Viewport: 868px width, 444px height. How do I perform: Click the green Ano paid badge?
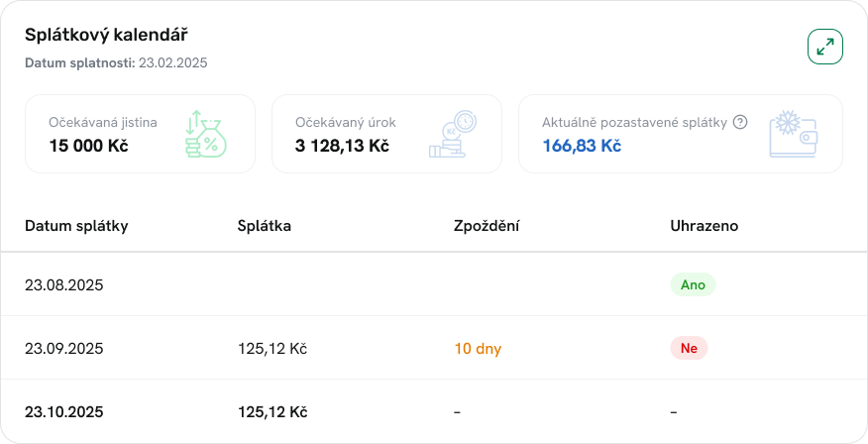coord(693,284)
